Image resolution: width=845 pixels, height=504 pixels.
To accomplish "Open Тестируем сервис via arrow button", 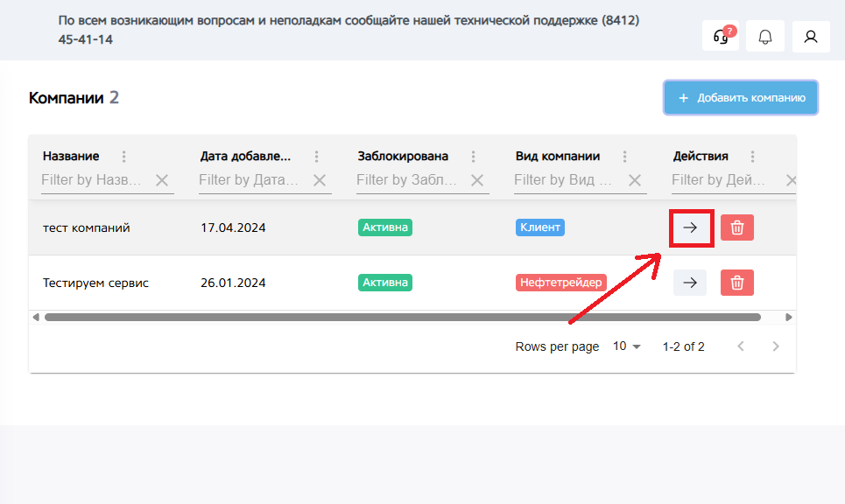I will [690, 283].
